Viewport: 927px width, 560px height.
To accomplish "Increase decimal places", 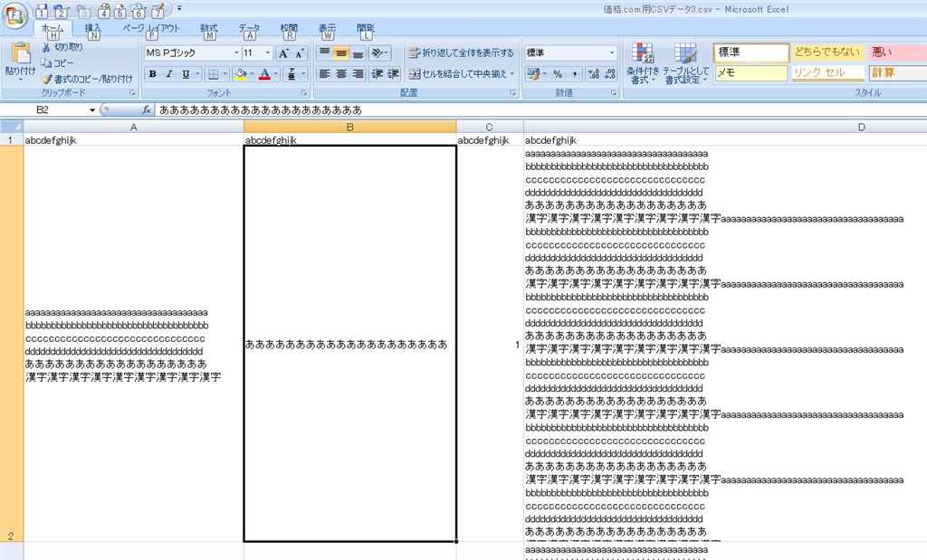I will click(x=594, y=74).
